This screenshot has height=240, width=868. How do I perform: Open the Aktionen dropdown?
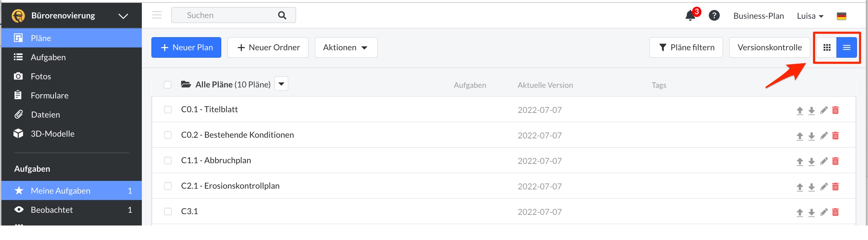click(346, 47)
